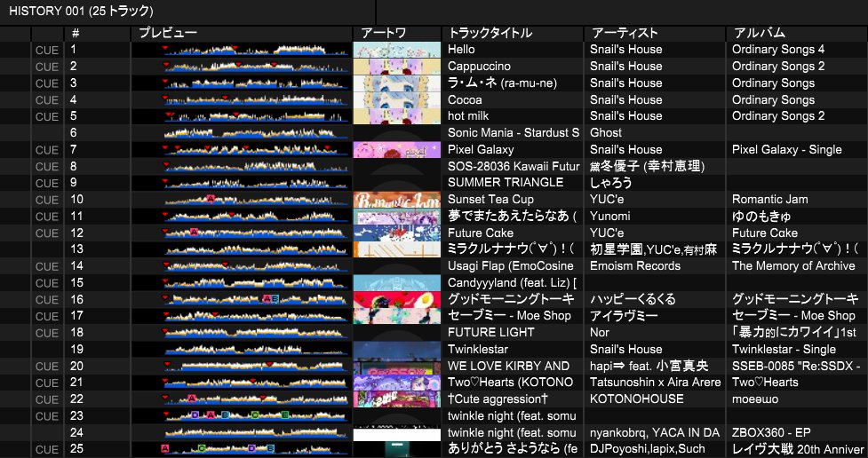Select the track Sonic Mania - Stardust S

click(514, 133)
